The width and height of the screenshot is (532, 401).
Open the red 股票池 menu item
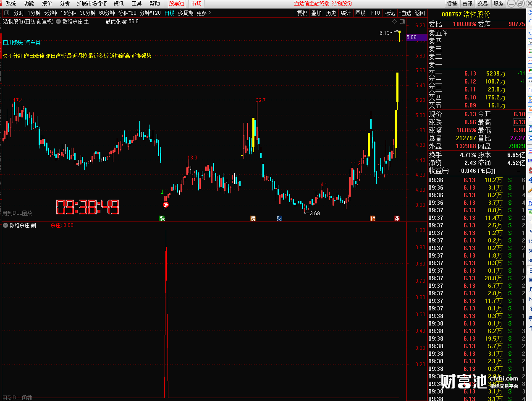tap(177, 3)
